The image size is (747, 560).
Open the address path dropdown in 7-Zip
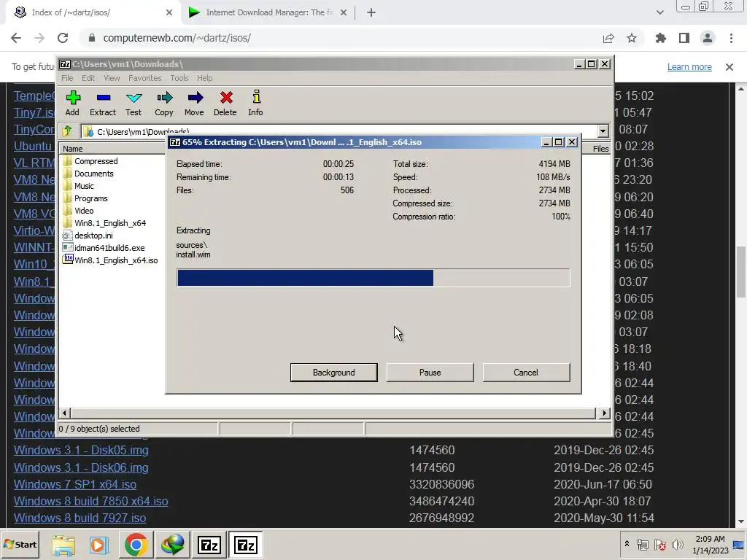click(603, 131)
